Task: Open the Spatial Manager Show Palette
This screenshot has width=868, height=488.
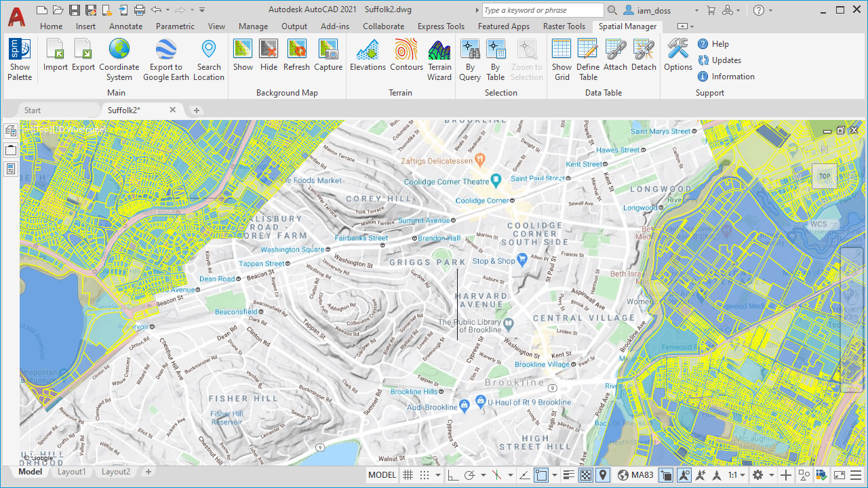Action: pos(20,60)
